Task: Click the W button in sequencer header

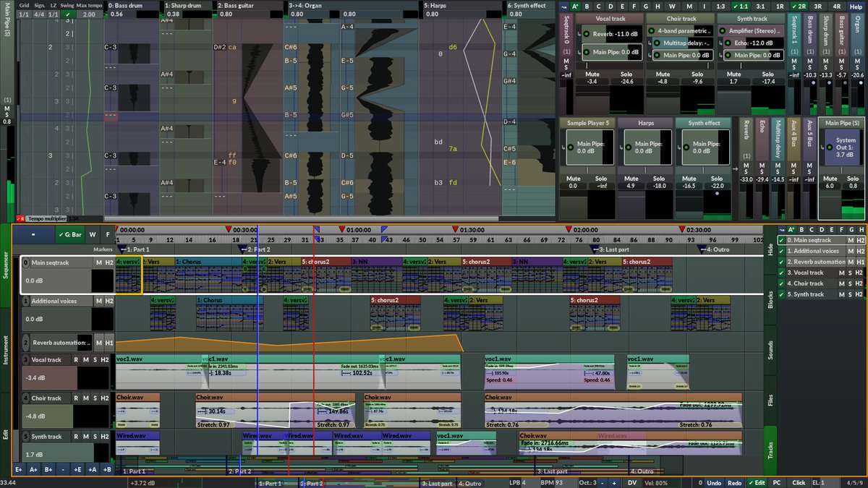Action: coord(92,234)
